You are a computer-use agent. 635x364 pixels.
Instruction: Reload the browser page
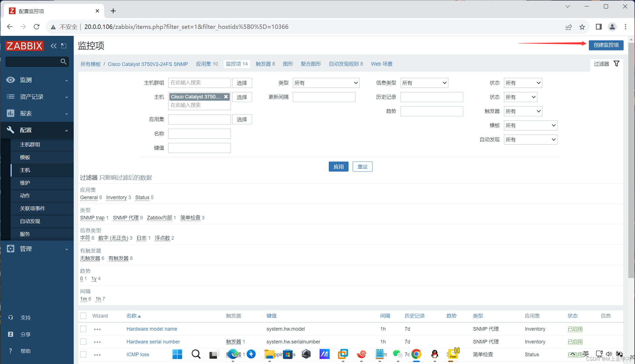tap(36, 27)
